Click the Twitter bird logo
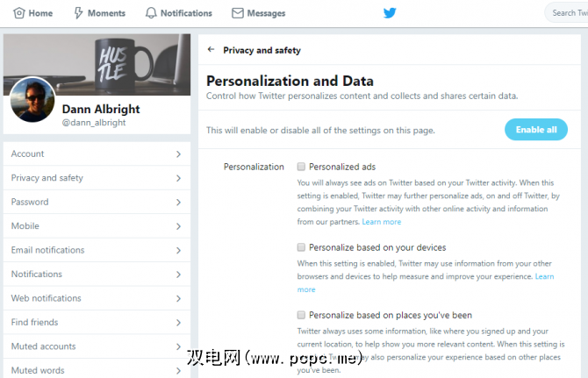588x378 pixels. coord(390,13)
